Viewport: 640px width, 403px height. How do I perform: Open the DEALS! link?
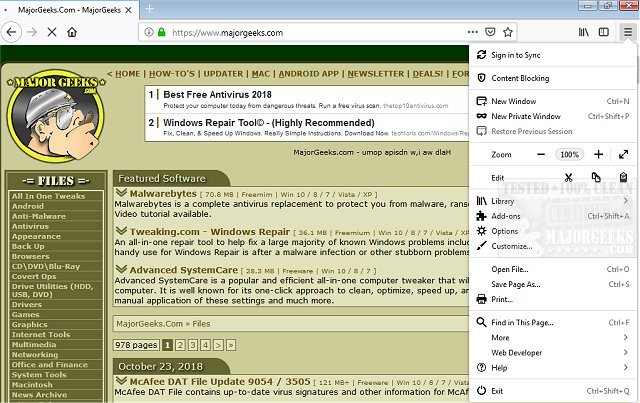point(428,74)
